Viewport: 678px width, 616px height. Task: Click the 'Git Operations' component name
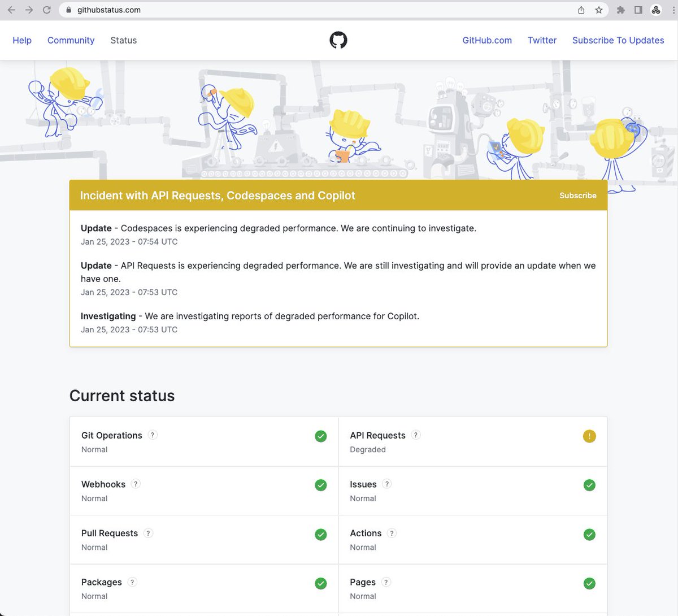tap(112, 435)
